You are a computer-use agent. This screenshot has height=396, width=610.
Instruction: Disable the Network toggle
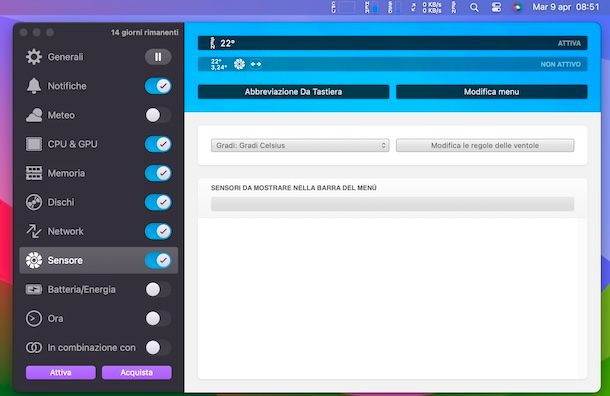pyautogui.click(x=158, y=231)
